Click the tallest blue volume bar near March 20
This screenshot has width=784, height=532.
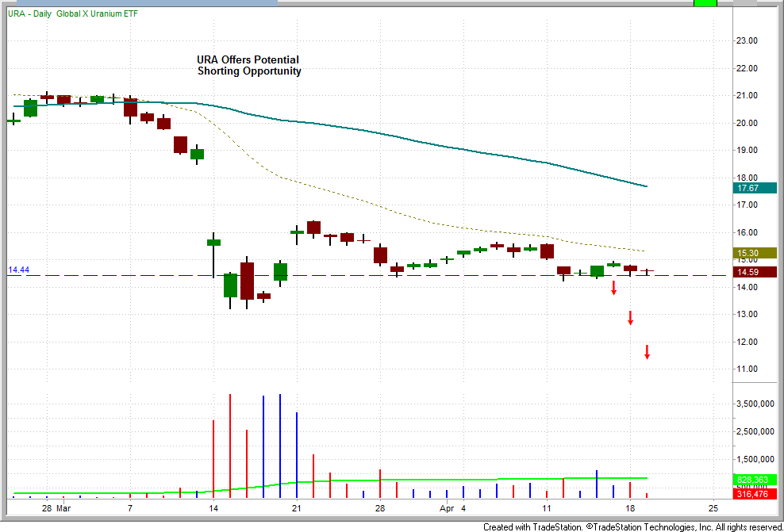tap(280, 446)
